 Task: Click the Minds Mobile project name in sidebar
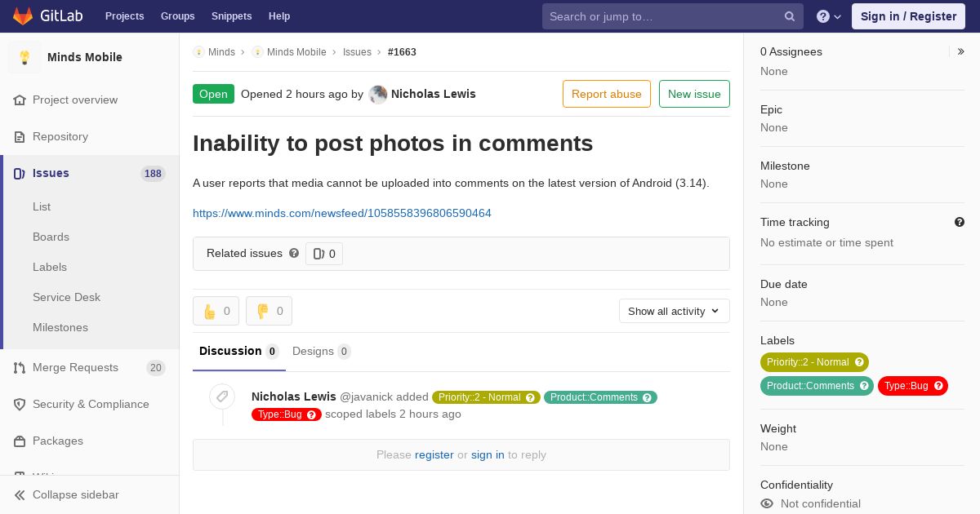tap(85, 57)
